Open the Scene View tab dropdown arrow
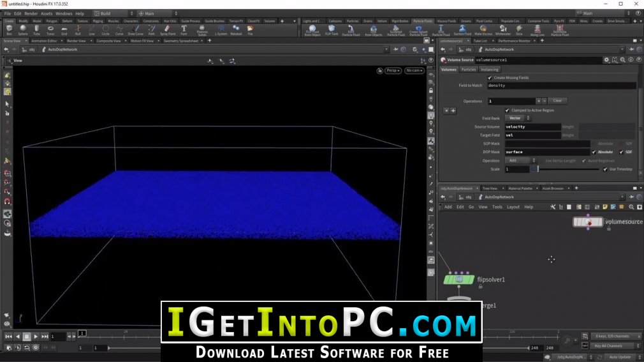 pyautogui.click(x=26, y=41)
